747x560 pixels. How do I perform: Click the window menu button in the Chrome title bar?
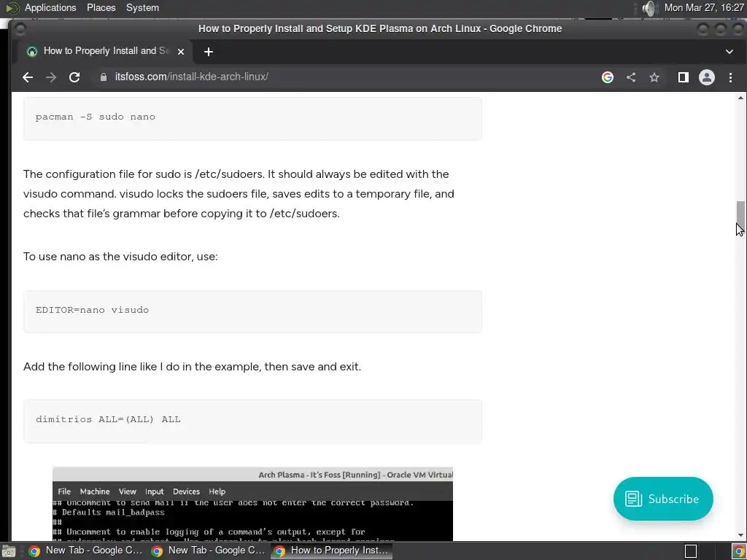click(x=20, y=29)
